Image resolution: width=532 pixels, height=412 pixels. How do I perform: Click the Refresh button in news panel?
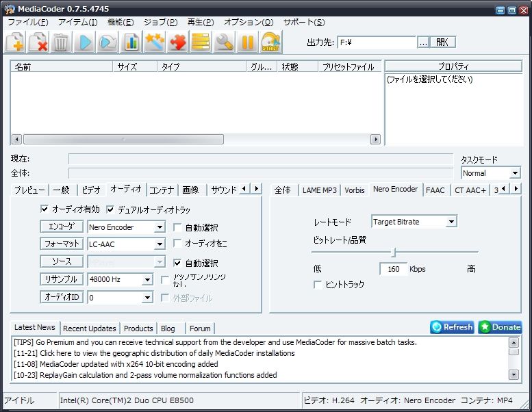tap(452, 327)
